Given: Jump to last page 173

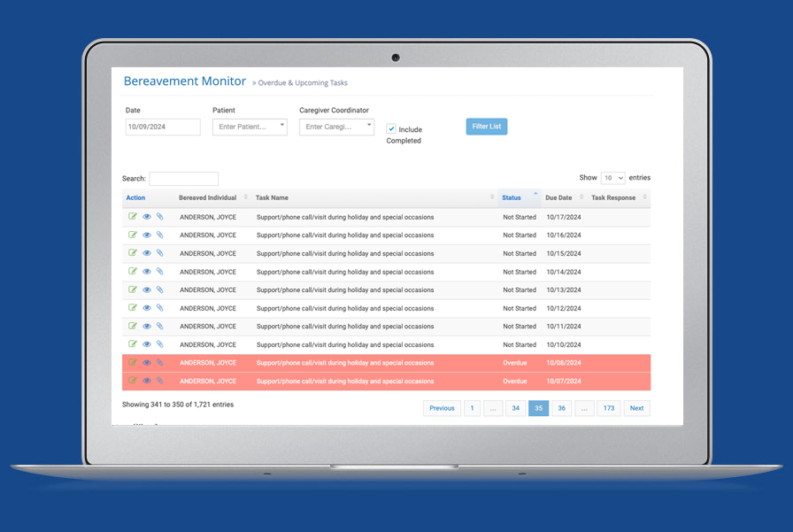Looking at the screenshot, I should pyautogui.click(x=609, y=408).
